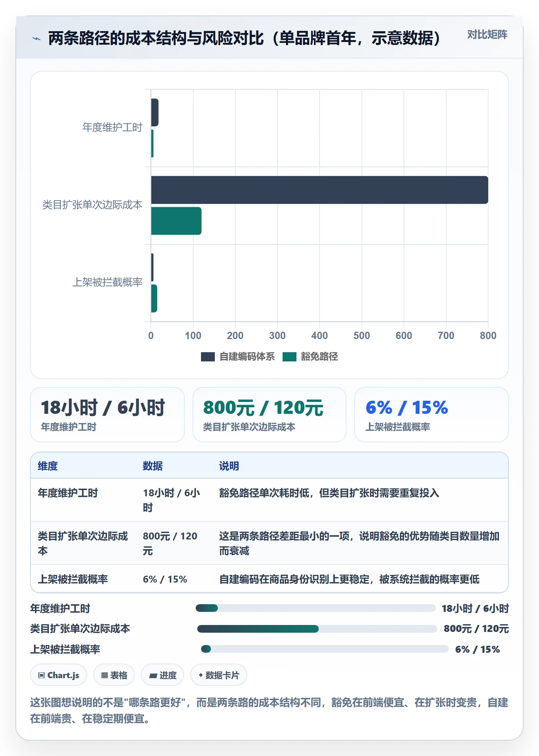
Task: Click the 上架被拦截概率 chart axis label
Action: click(107, 282)
